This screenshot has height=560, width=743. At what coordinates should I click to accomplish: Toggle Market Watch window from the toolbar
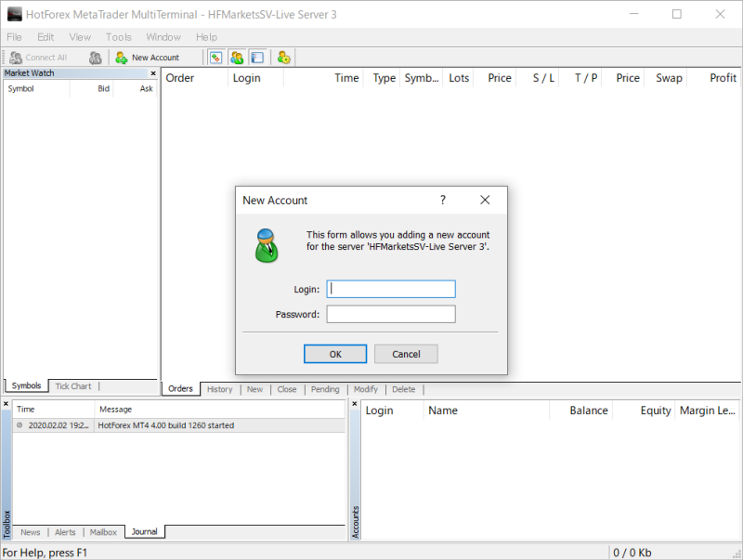tap(215, 58)
